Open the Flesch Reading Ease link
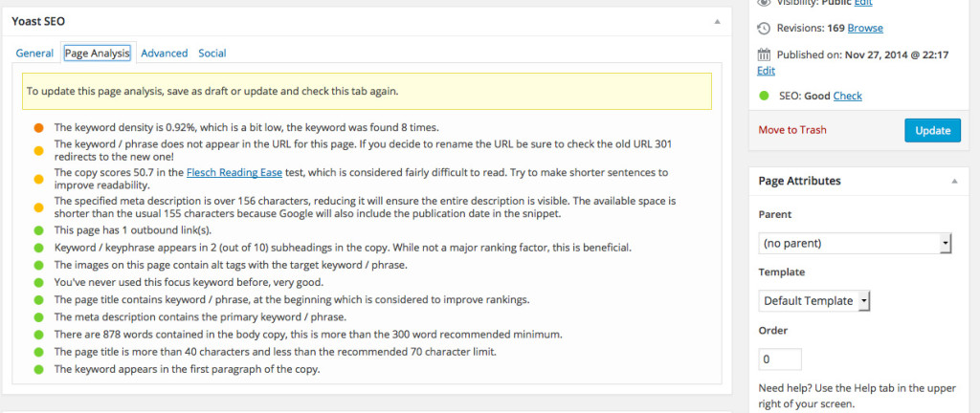 [234, 173]
